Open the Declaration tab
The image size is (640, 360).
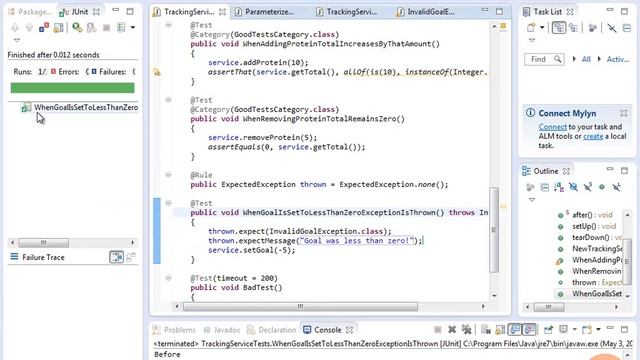272,330
